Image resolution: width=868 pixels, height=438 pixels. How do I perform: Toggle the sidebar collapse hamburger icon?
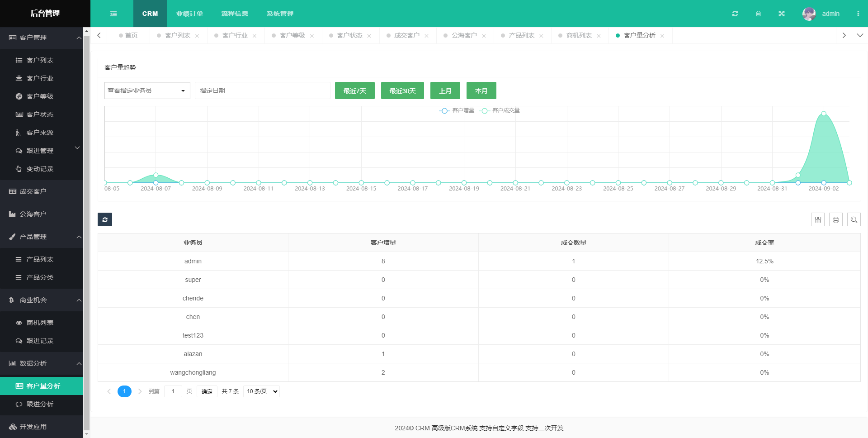(x=113, y=14)
